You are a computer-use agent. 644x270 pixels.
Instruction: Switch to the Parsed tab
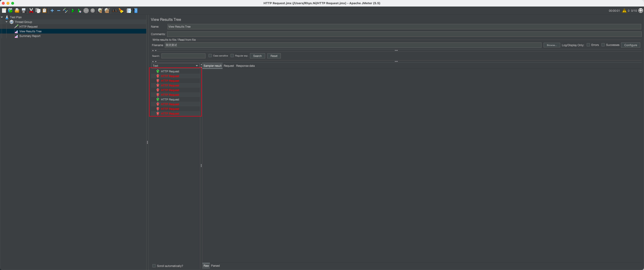coord(215,266)
